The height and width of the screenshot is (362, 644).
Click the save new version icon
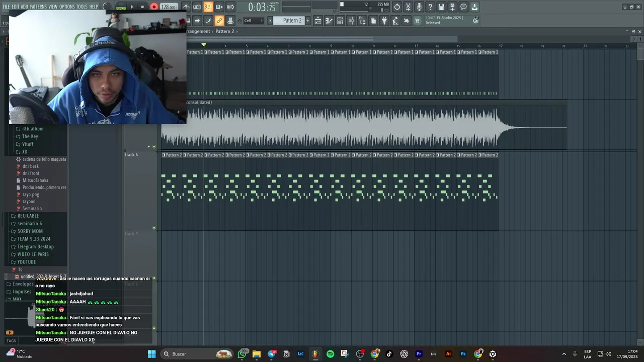pos(452,7)
